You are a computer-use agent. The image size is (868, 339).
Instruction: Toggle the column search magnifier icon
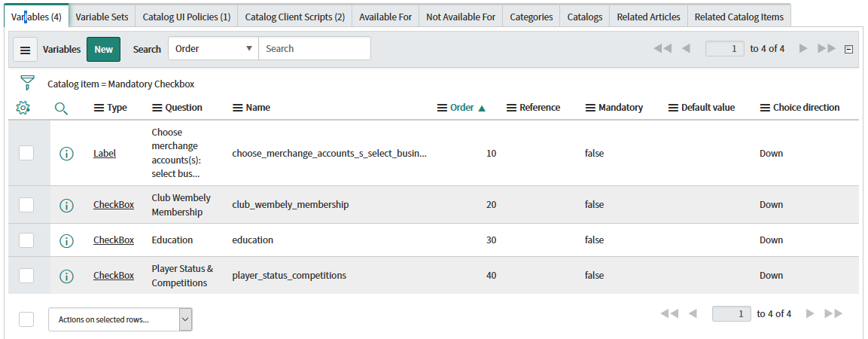coord(62,108)
